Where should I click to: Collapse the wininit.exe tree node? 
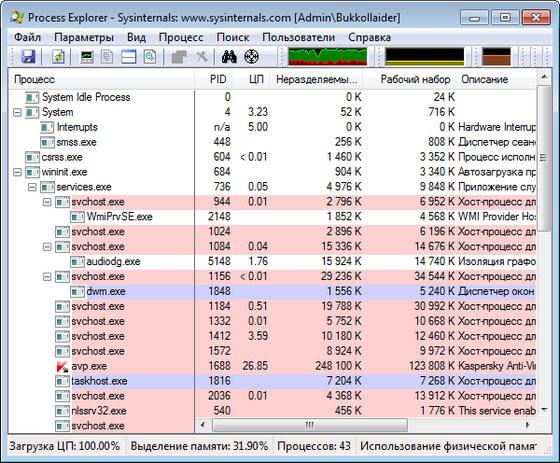(x=17, y=172)
